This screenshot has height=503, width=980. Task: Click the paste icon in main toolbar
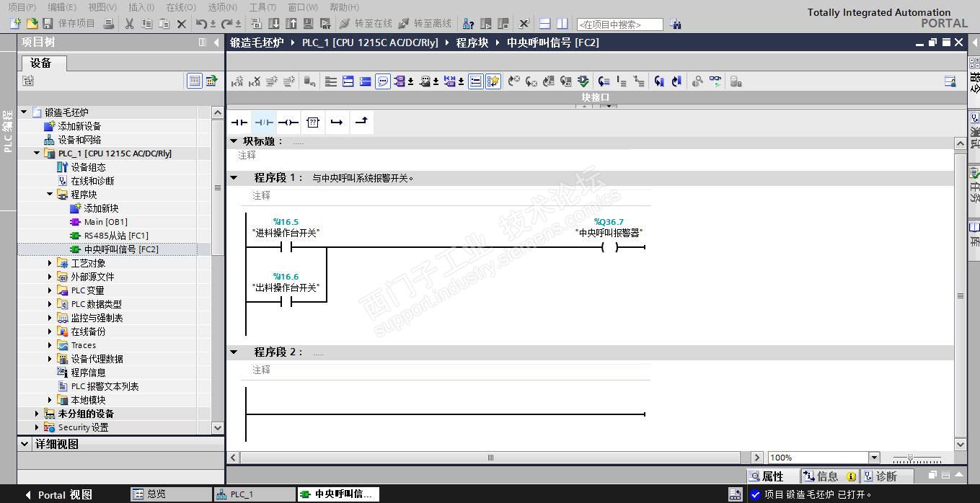[x=164, y=24]
